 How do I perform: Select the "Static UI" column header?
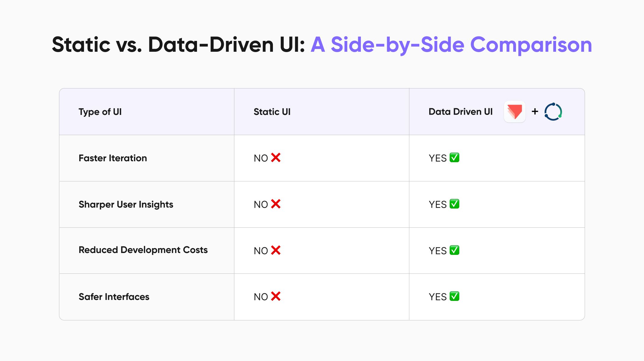coord(272,112)
